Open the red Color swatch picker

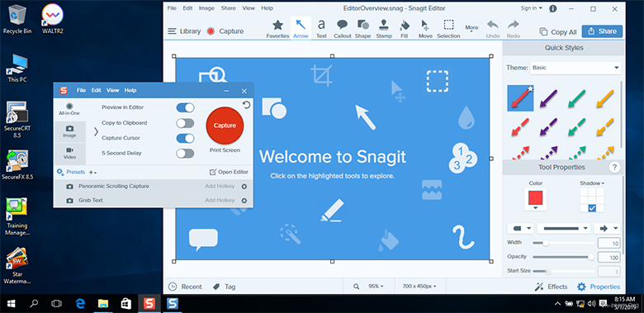pos(536,199)
